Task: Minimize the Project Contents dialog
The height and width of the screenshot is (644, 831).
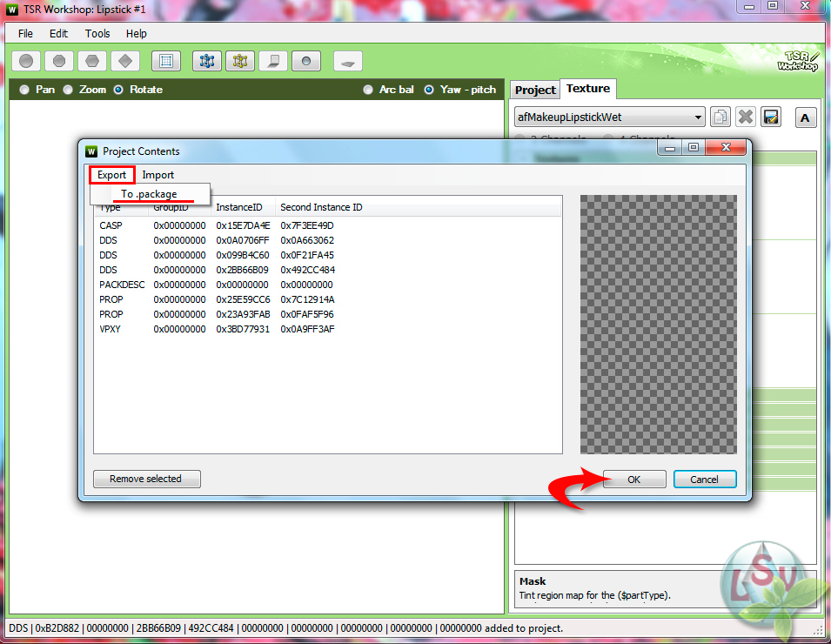Action: click(x=670, y=147)
